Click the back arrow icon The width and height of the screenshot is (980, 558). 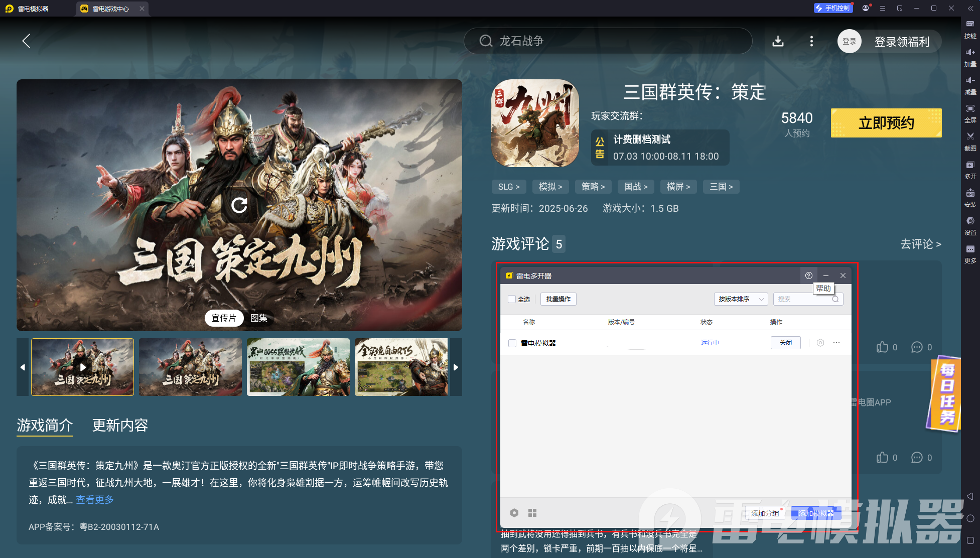pyautogui.click(x=27, y=41)
